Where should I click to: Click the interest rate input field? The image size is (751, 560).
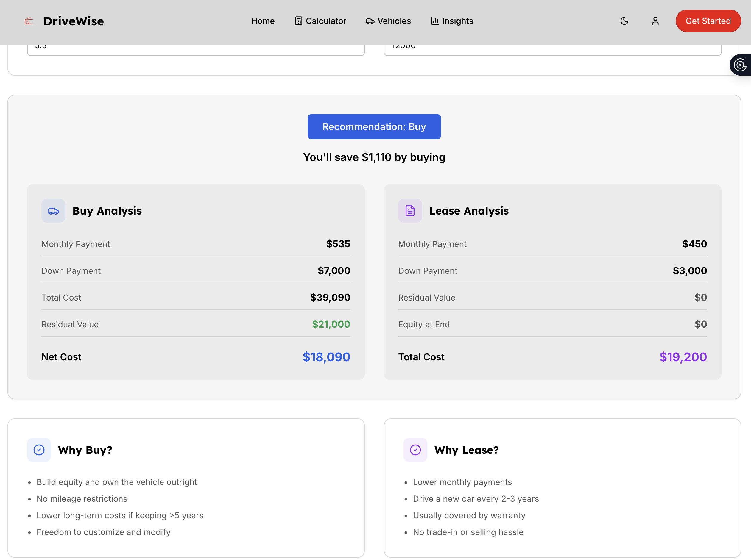tap(196, 50)
